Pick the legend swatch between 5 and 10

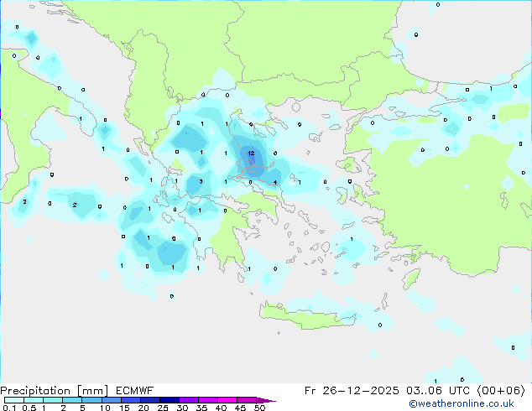pyautogui.click(x=91, y=400)
